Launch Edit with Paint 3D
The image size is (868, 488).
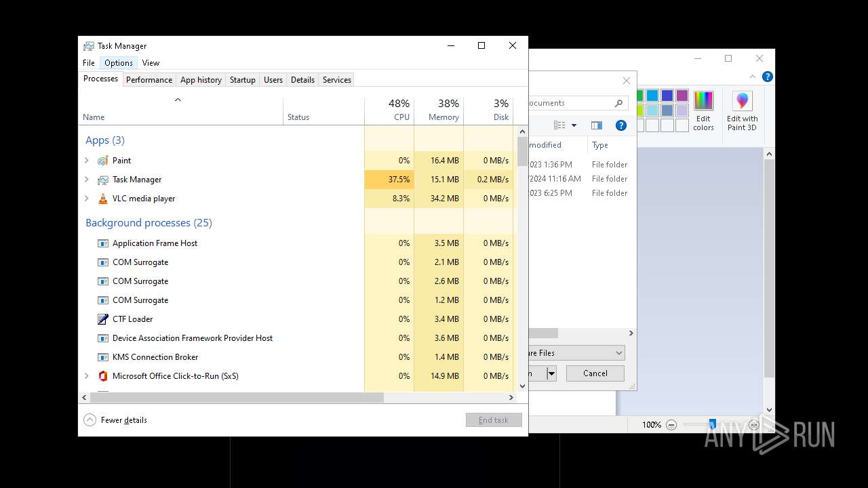click(743, 110)
